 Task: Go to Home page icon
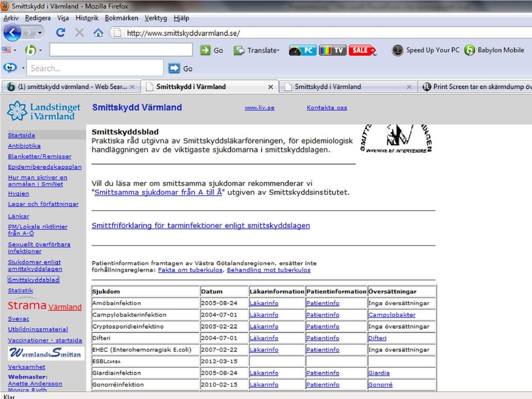coord(99,33)
